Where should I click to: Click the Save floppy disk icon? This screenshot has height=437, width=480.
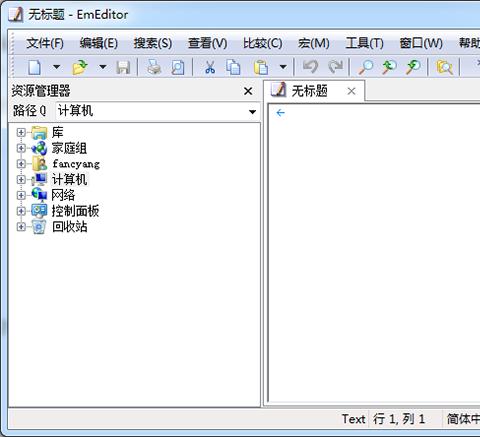(123, 68)
